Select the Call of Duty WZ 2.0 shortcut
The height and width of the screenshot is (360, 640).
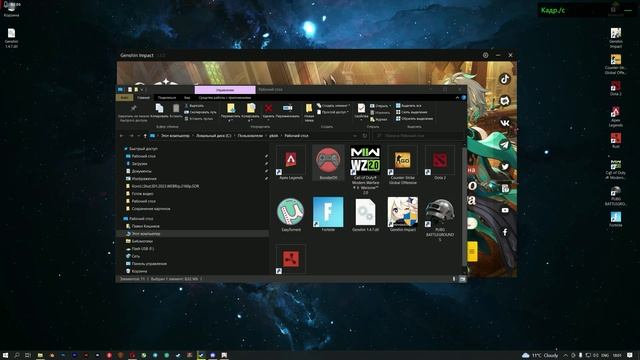tap(365, 169)
